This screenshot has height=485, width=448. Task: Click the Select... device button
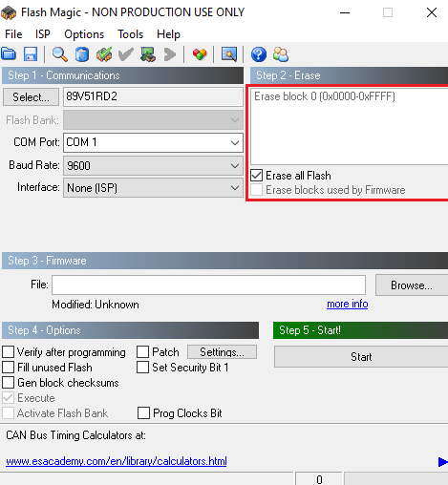[31, 97]
